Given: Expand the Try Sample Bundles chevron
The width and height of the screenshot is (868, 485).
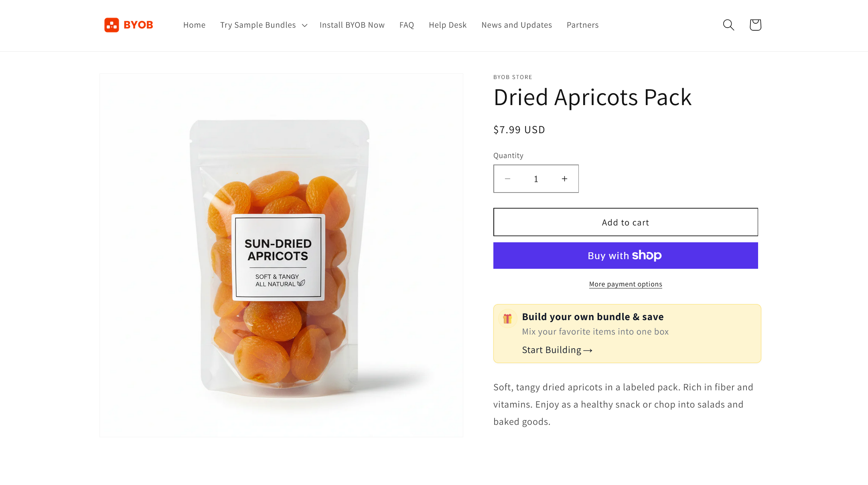Looking at the screenshot, I should (304, 25).
